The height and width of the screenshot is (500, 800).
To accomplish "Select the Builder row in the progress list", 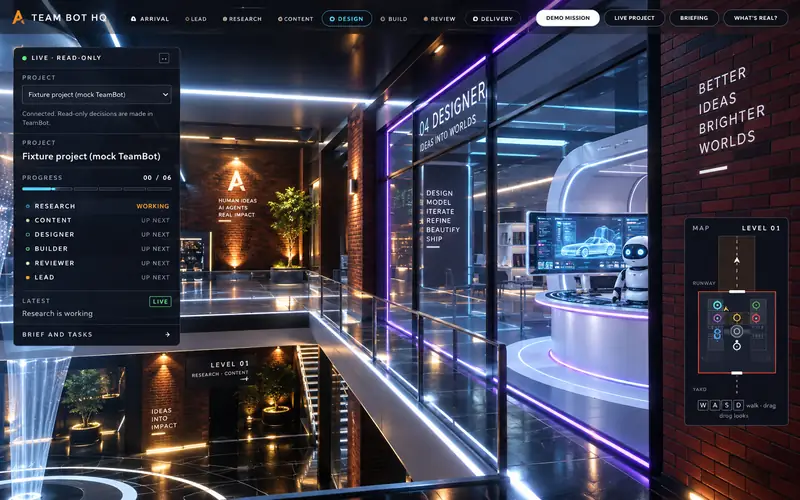I will pos(97,249).
